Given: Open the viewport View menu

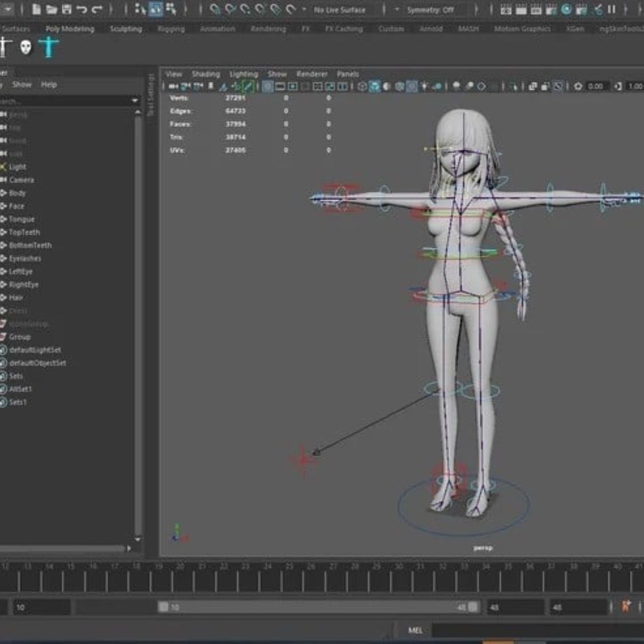Looking at the screenshot, I should (x=173, y=74).
